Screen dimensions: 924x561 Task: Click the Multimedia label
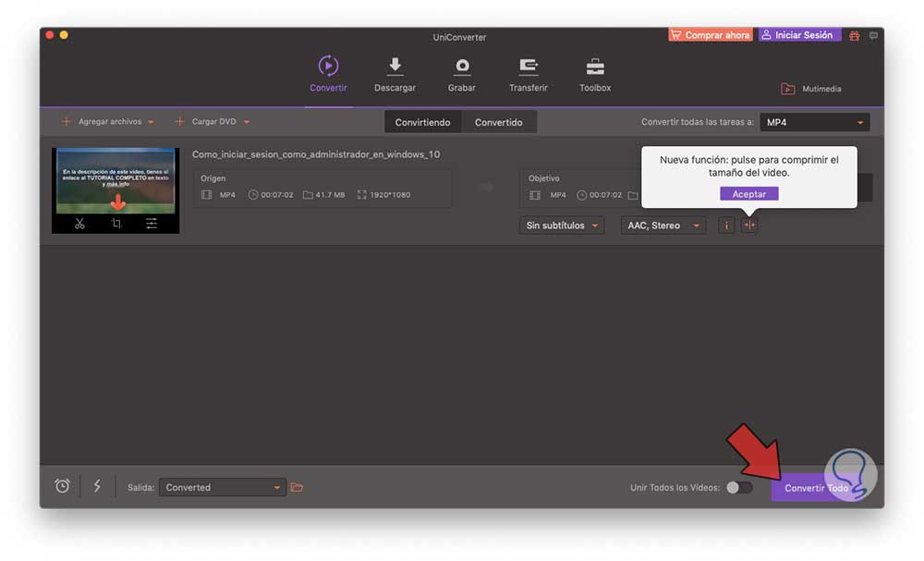click(821, 89)
